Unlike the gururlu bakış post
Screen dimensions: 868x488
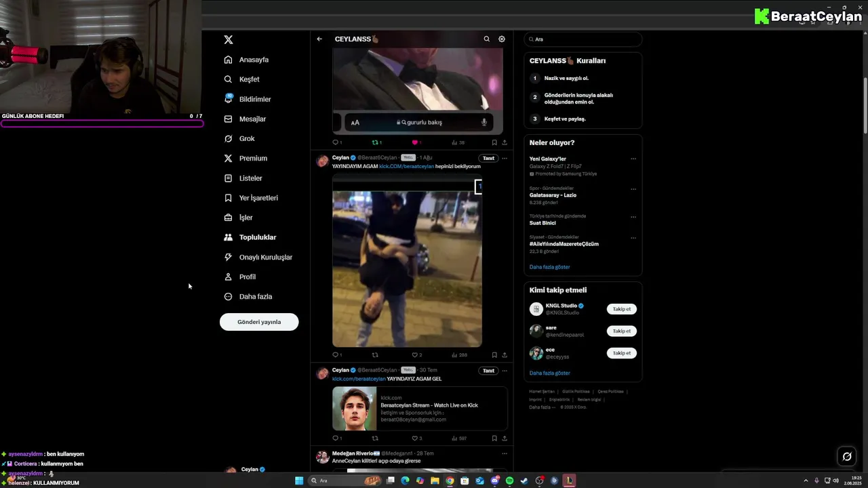pos(416,142)
